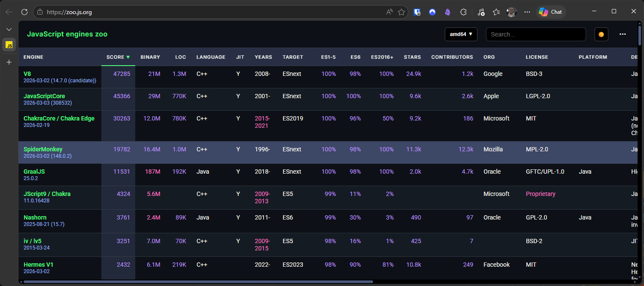Open the NordVPN extension icon
This screenshot has height=286, width=644.
[432, 12]
